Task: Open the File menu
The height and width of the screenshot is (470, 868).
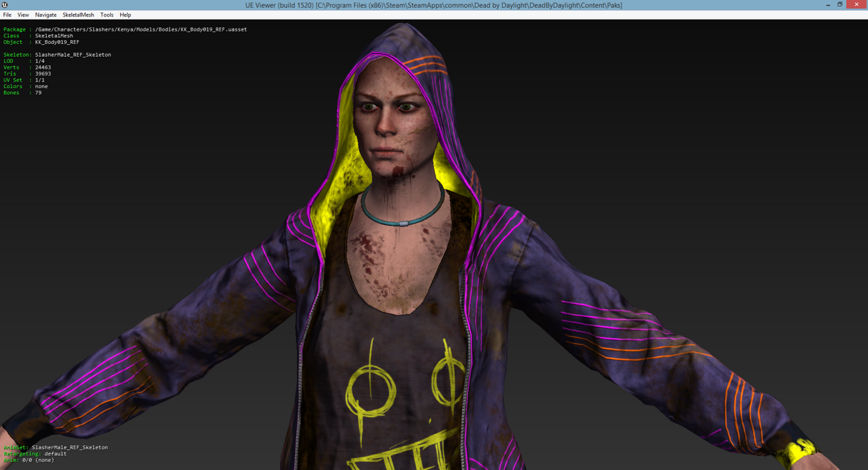Action: pos(7,15)
